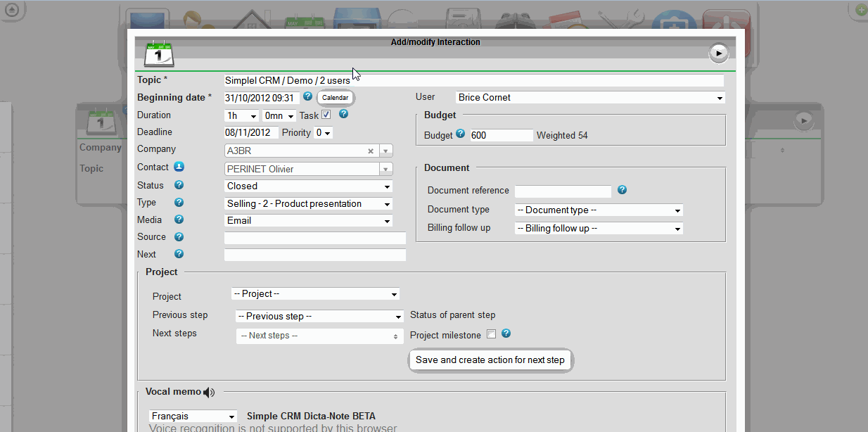Open the Project dropdown
Screen dimensions: 868x432
point(315,294)
